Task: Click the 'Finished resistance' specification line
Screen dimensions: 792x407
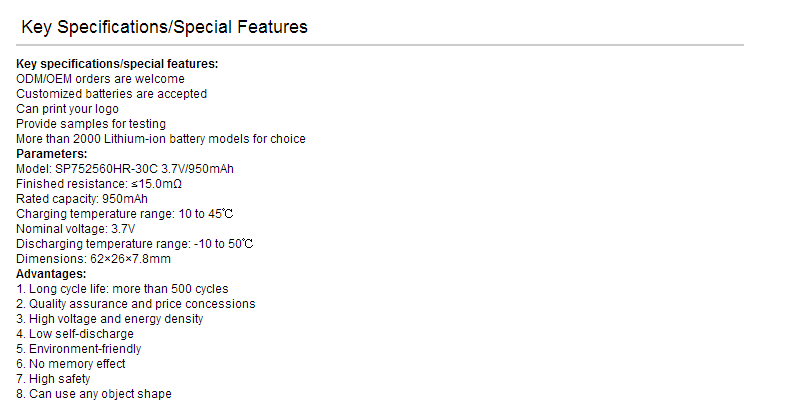Action: [x=99, y=184]
